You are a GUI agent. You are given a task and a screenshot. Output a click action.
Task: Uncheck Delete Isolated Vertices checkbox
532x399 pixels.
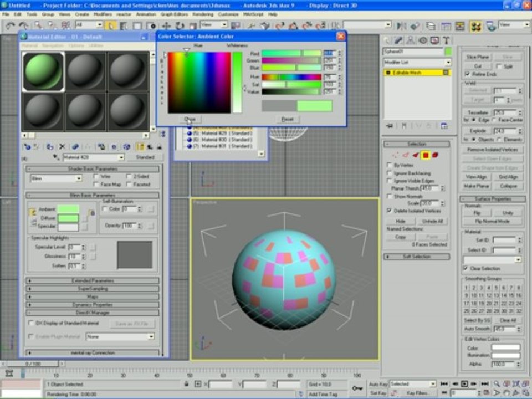click(x=390, y=211)
